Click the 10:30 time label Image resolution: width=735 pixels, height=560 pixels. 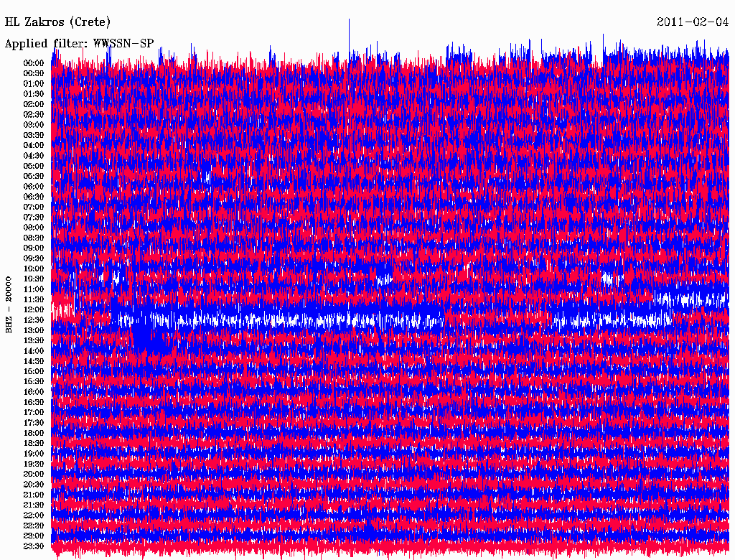tap(34, 279)
